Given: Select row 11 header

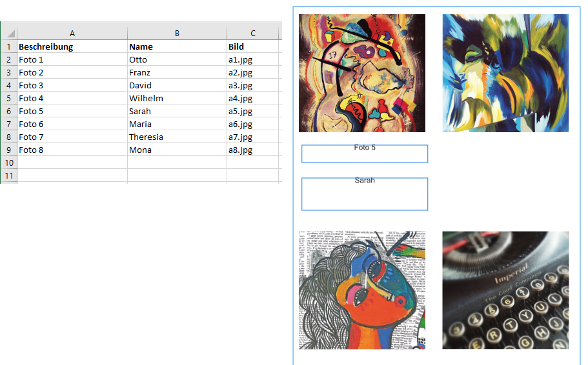Looking at the screenshot, I should (x=9, y=176).
